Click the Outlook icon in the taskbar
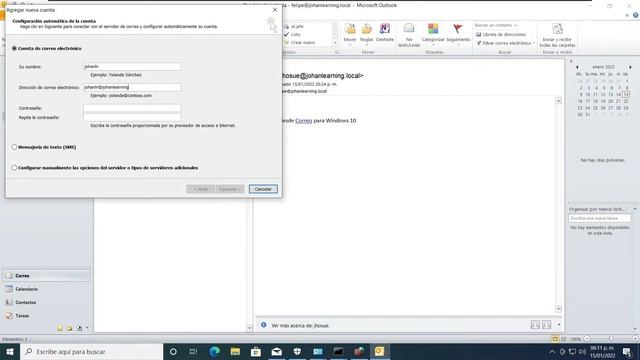The image size is (640, 360). (380, 351)
